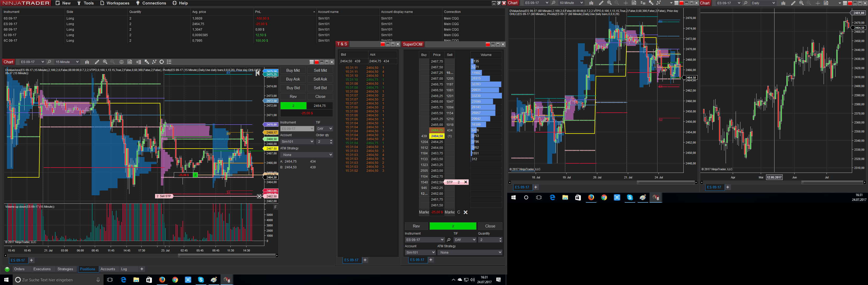The image size is (868, 285).
Task: Open bar type settings in Daily chart
Action: pyautogui.click(x=783, y=3)
